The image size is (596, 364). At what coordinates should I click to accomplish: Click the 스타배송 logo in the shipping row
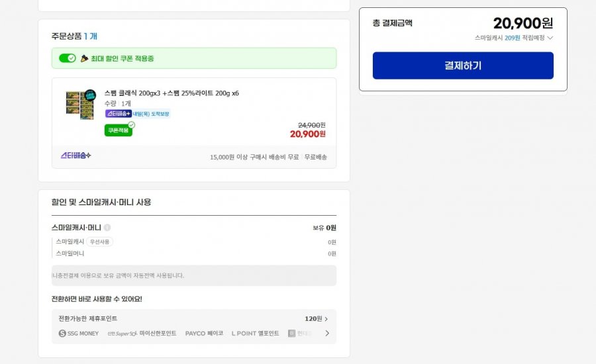[76, 156]
